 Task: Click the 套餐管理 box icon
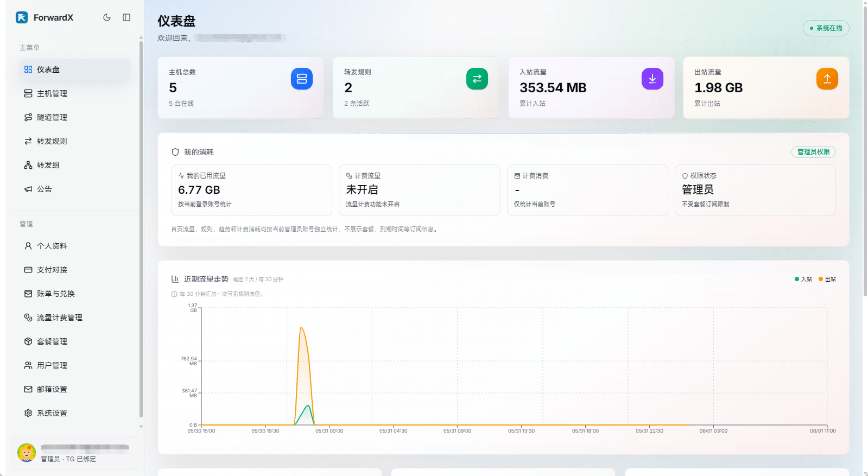(28, 341)
